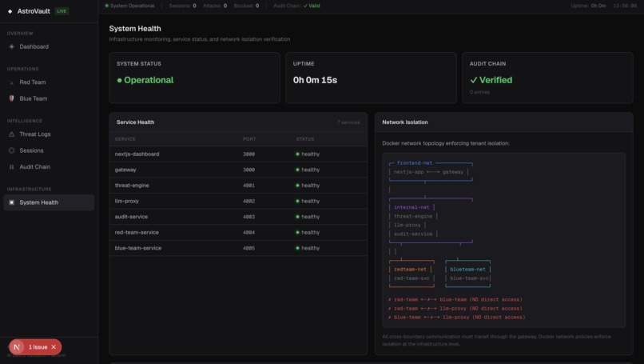Image resolution: width=644 pixels, height=364 pixels.
Task: Click the internal-net label in diagram
Action: [411, 207]
